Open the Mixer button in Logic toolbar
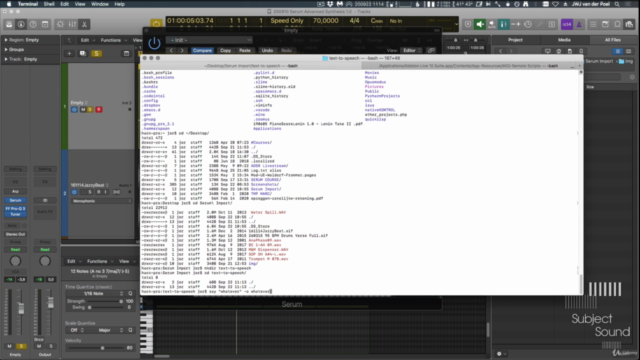640x360 pixels. [72, 24]
